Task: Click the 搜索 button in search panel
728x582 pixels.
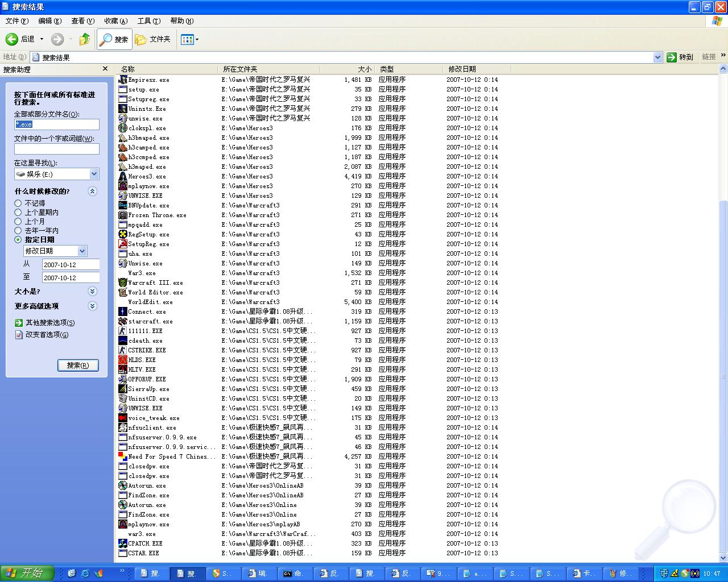Action: pos(78,365)
